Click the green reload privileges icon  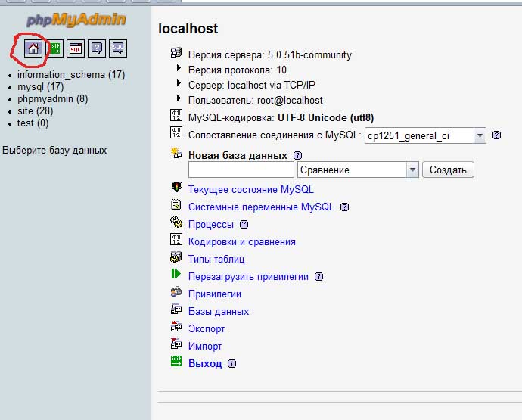[x=176, y=274]
